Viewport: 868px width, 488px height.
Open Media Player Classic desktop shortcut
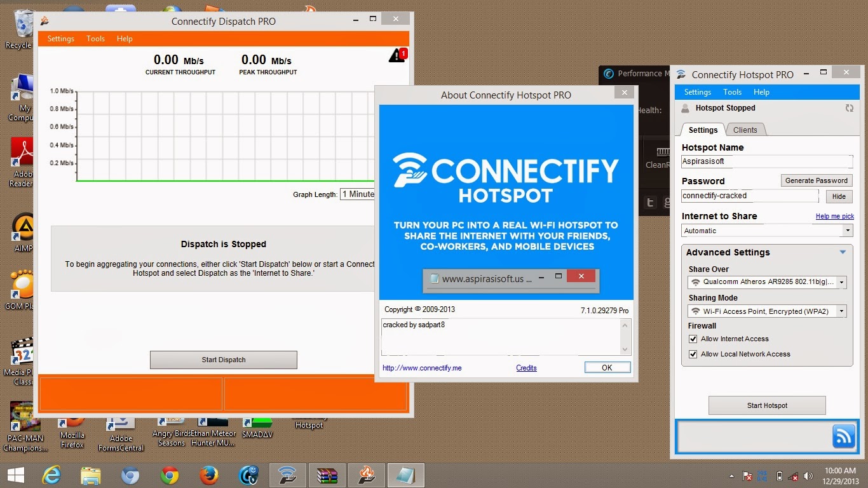click(22, 362)
